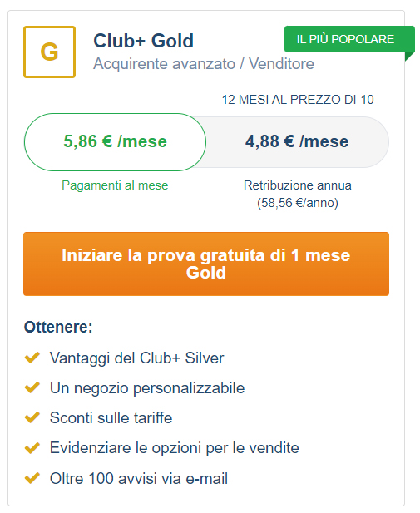
Task: Click the Vantaggi del Club+ Silver feature text
Action: pos(137,358)
